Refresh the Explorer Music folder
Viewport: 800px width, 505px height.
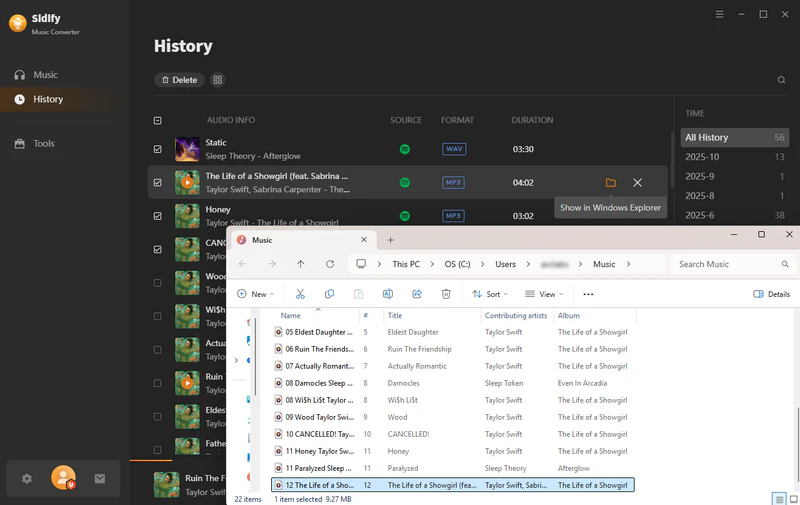point(330,264)
